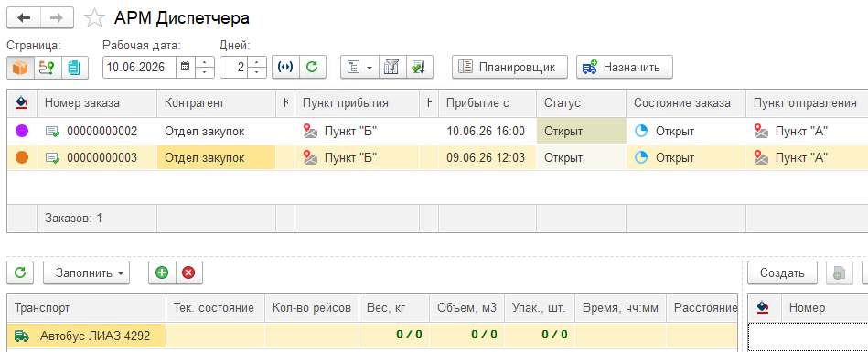Click pie-chart state icon of order 00000000002
Image resolution: width=868 pixels, height=352 pixels.
pos(641,131)
